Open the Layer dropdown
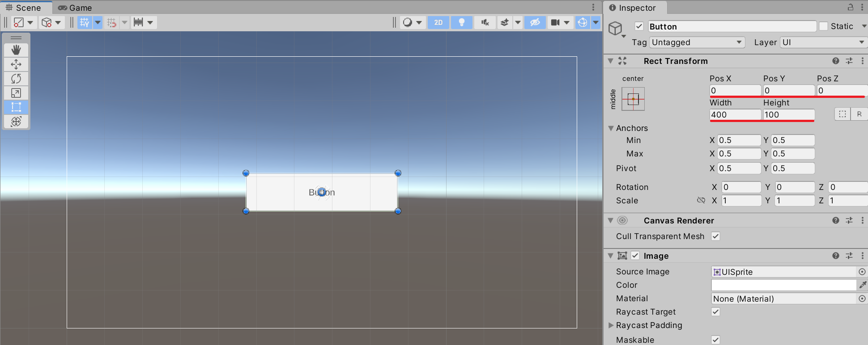Screen dimensions: 868x345 (x=823, y=42)
